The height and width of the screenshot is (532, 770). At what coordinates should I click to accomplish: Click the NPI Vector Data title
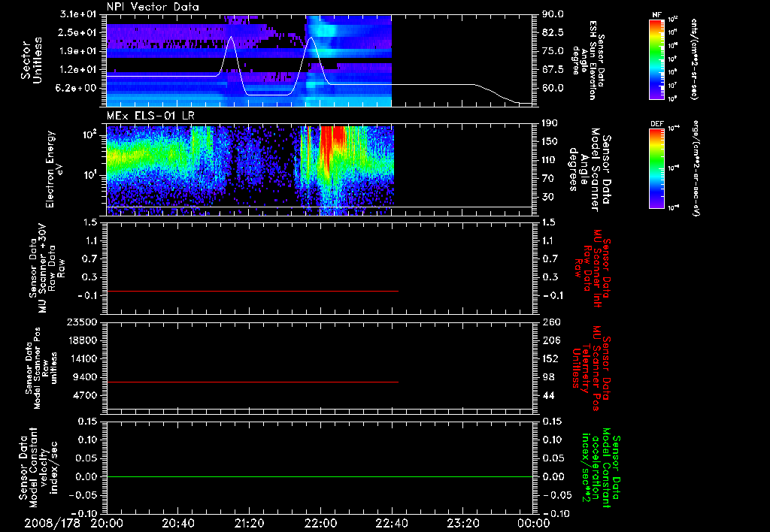153,7
